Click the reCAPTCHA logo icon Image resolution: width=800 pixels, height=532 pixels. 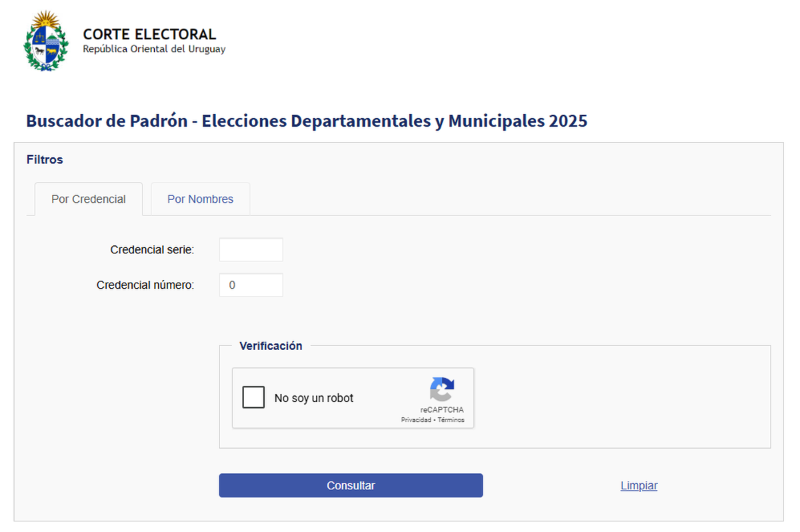(x=441, y=390)
